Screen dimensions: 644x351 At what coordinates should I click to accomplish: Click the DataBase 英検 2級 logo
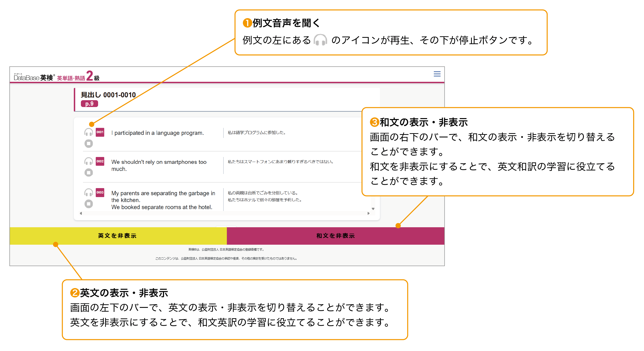(x=57, y=77)
